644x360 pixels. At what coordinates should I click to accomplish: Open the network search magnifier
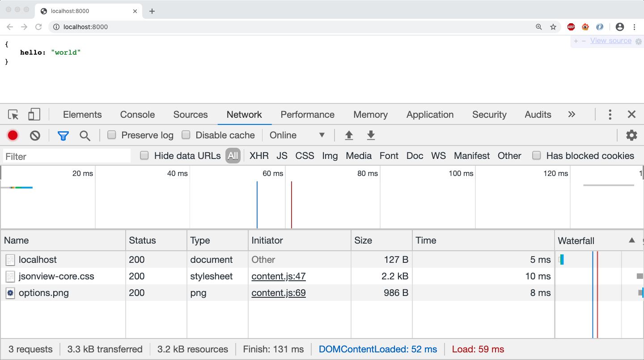click(85, 135)
